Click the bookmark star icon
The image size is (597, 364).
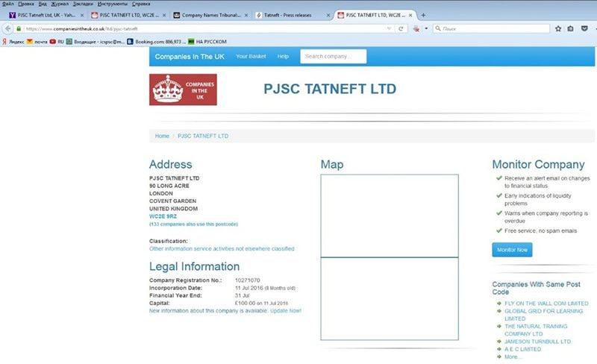557,28
